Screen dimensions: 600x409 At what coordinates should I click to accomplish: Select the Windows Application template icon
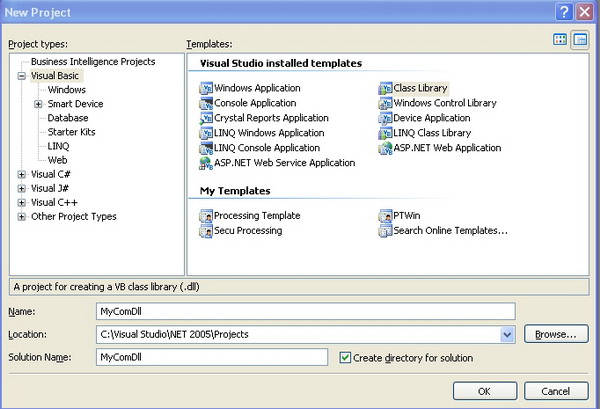pos(206,88)
